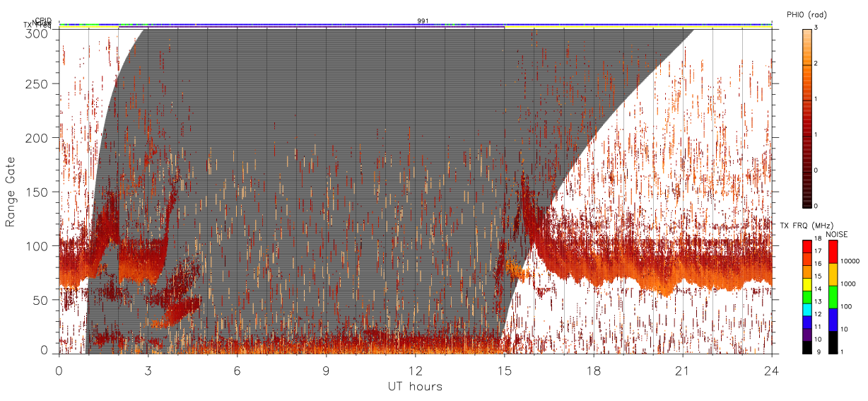Select the 18 tick on UT hours axis
868x401 pixels.
pos(594,371)
